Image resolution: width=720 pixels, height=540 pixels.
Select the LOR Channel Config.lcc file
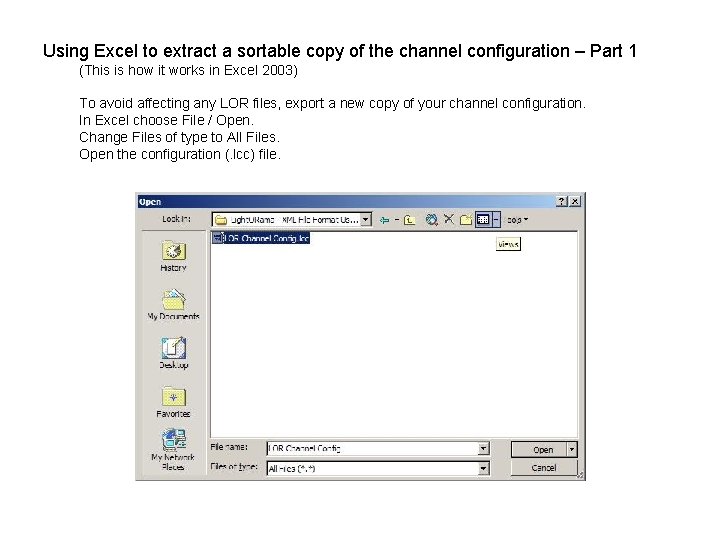(261, 238)
